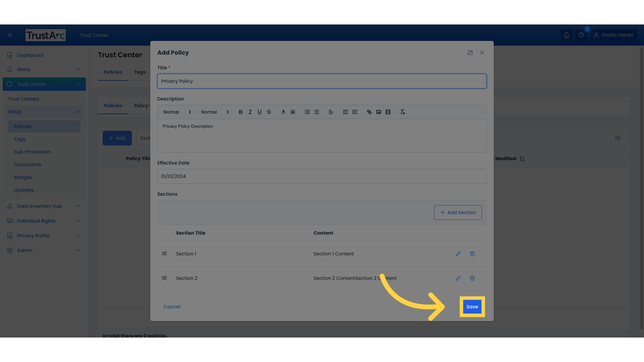The height and width of the screenshot is (362, 644).
Task: Expand the Add Policy dialog to fullscreen
Action: pos(470,53)
